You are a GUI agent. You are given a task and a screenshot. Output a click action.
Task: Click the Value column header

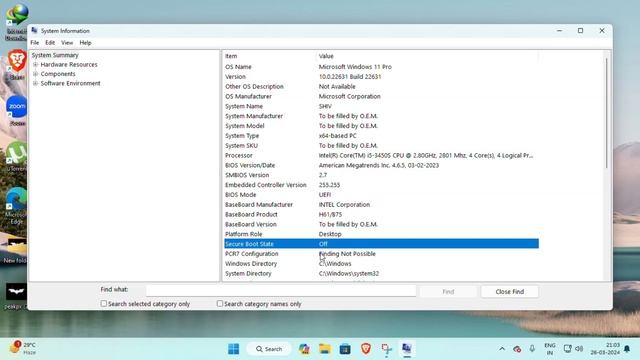pyautogui.click(x=427, y=56)
